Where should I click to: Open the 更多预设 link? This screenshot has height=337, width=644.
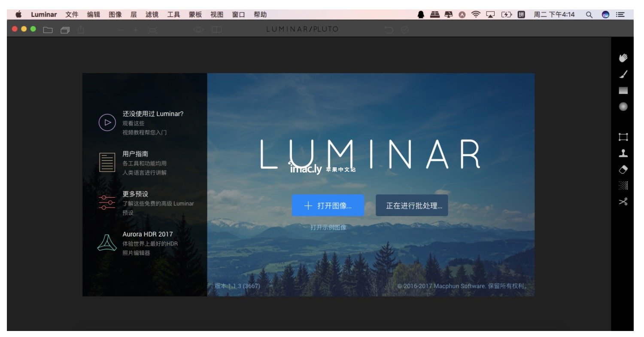coord(135,194)
